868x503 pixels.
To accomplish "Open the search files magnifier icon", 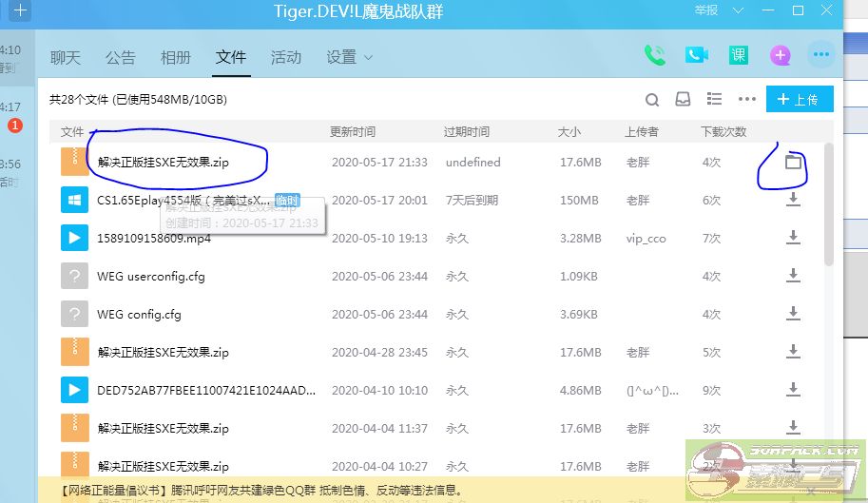I will pyautogui.click(x=652, y=100).
